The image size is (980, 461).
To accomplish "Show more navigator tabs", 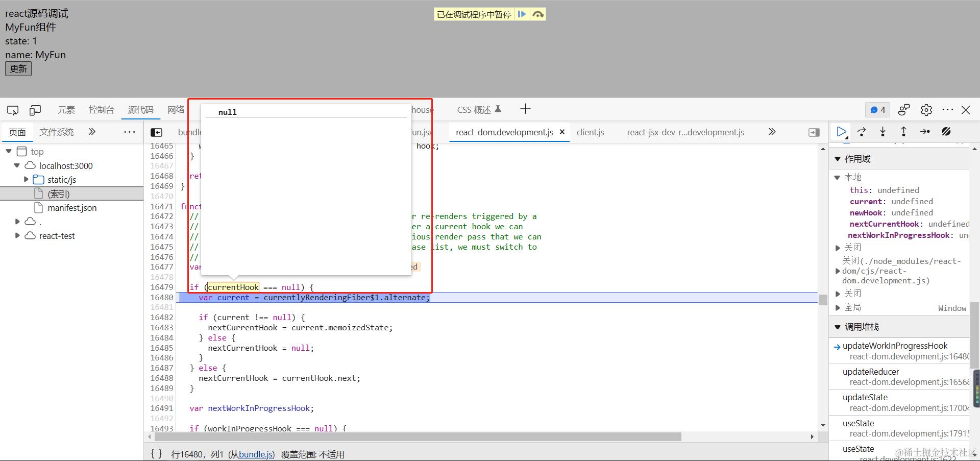I will coord(92,132).
